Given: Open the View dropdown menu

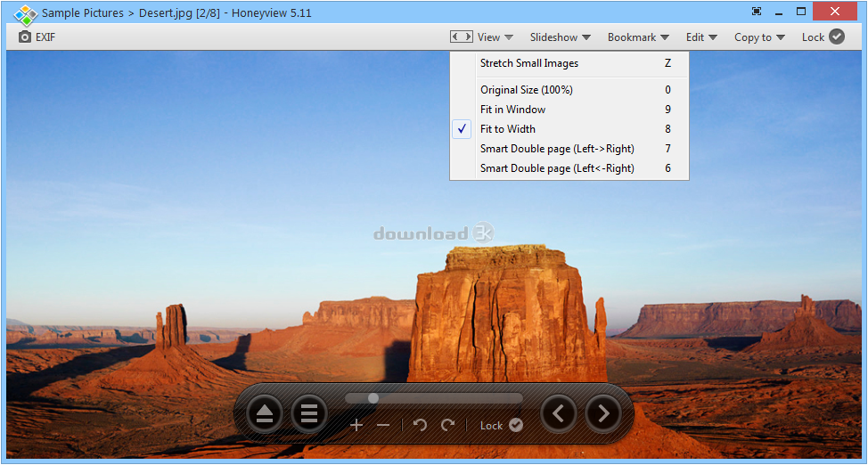Looking at the screenshot, I should (495, 37).
